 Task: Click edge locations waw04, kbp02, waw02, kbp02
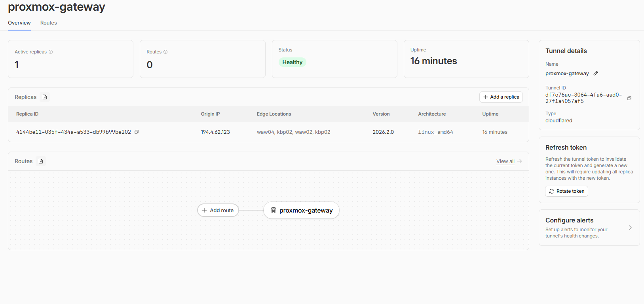click(293, 132)
